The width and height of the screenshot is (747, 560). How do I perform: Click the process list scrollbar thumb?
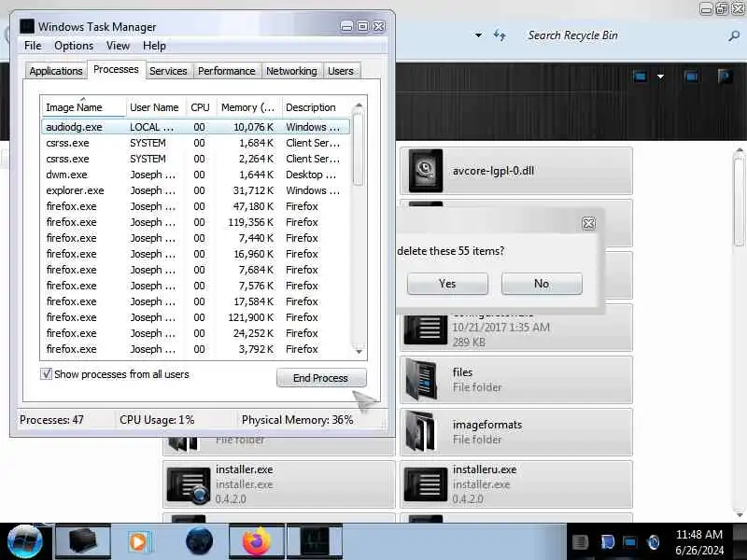(359, 147)
